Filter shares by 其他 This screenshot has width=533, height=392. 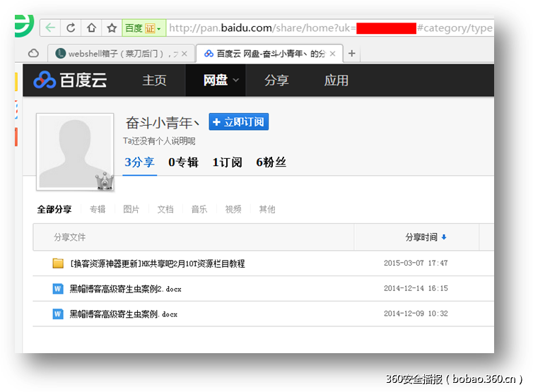[267, 209]
